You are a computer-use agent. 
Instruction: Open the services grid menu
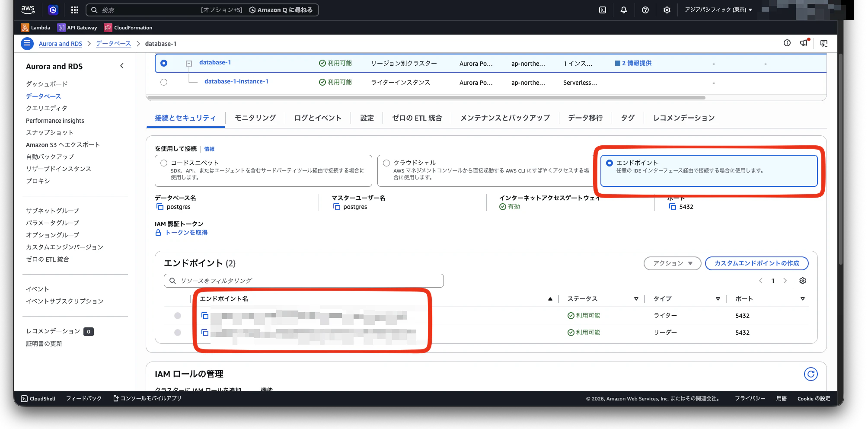75,10
